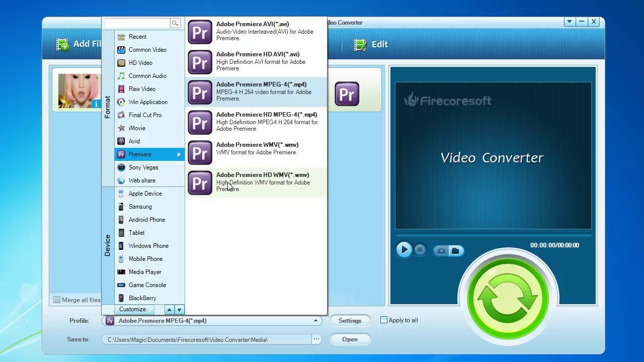
Task: Select Adobe Premiere HD WMV text
Action: [x=263, y=175]
